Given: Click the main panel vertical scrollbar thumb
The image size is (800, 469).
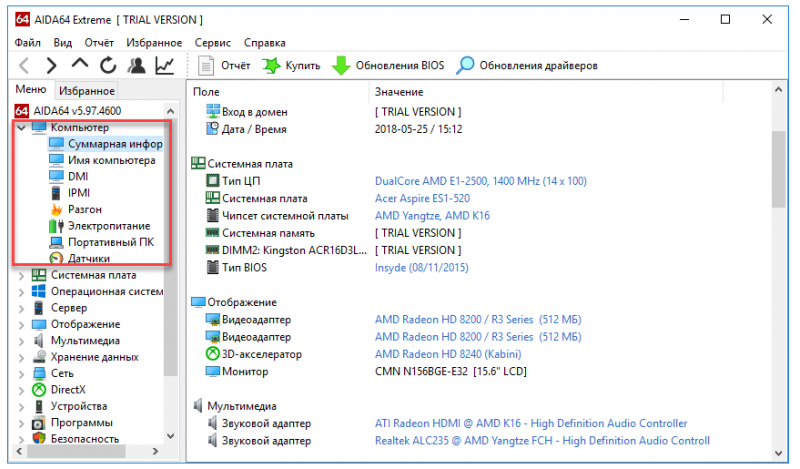Looking at the screenshot, I should (779, 169).
